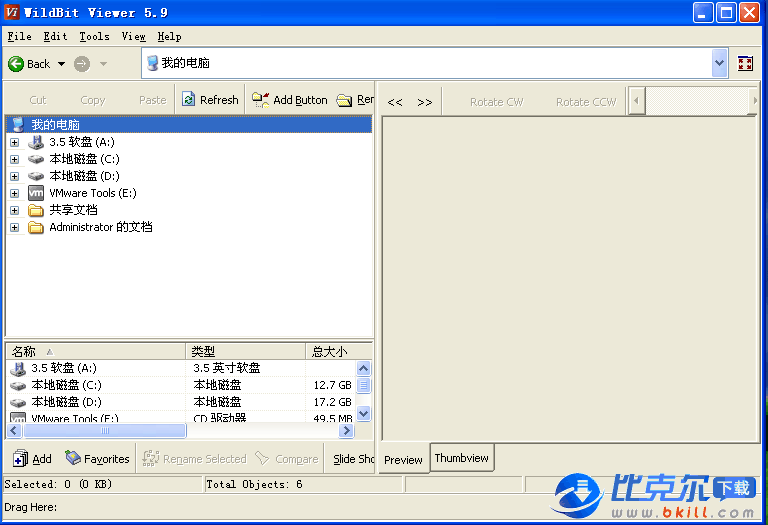The height and width of the screenshot is (525, 768).
Task: Open the address bar dropdown
Action: [719, 63]
